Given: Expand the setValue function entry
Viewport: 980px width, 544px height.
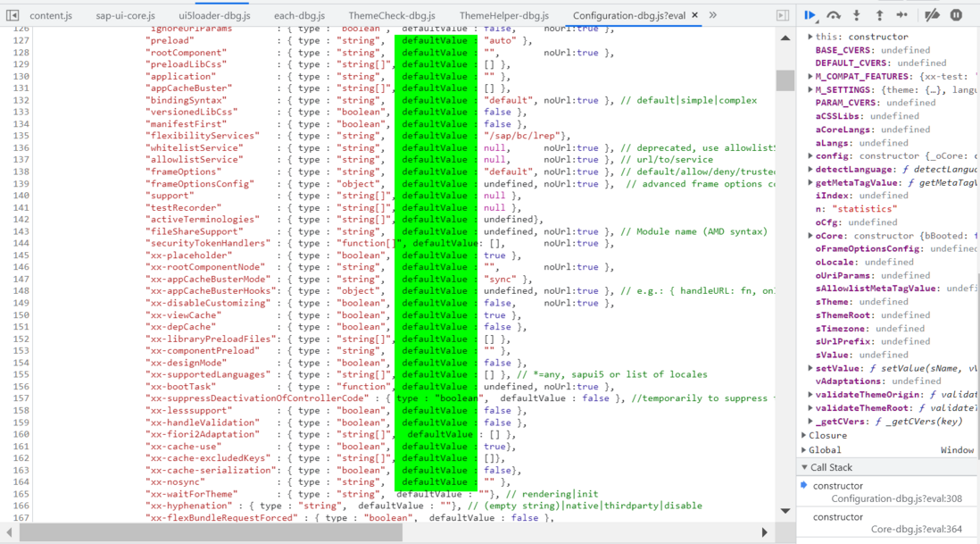Looking at the screenshot, I should [810, 368].
